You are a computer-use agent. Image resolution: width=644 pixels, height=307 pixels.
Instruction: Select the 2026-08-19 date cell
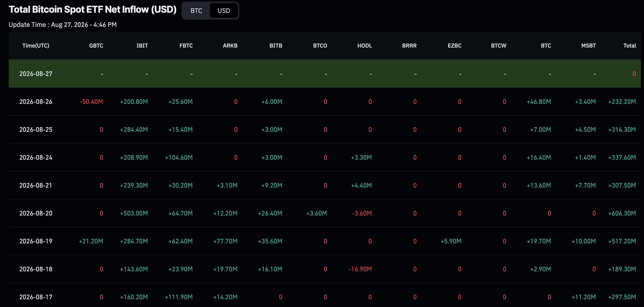coord(36,241)
